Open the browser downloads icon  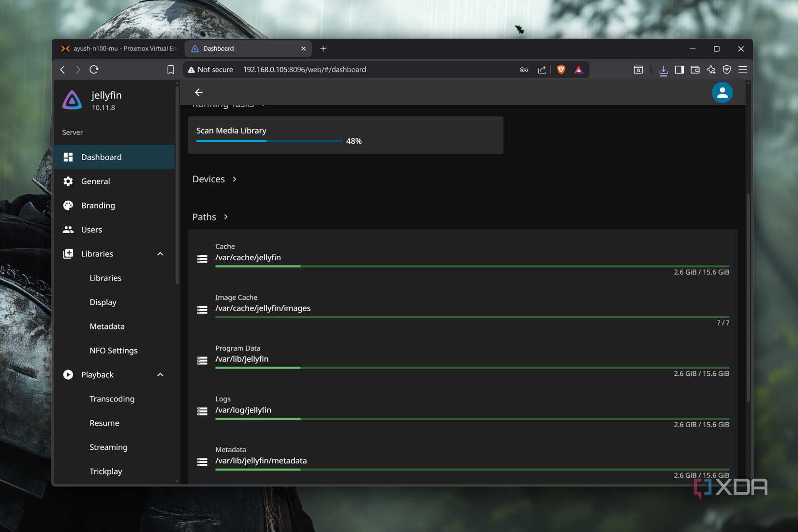[x=664, y=70]
